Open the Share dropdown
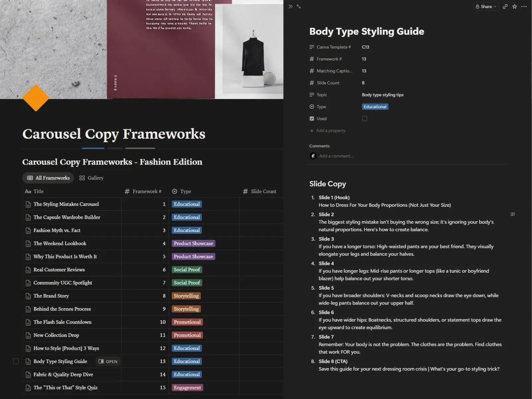This screenshot has width=532, height=399. point(486,6)
